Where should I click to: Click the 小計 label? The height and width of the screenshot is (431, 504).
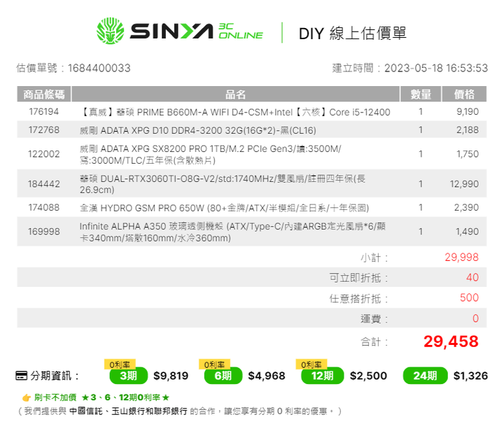[374, 257]
